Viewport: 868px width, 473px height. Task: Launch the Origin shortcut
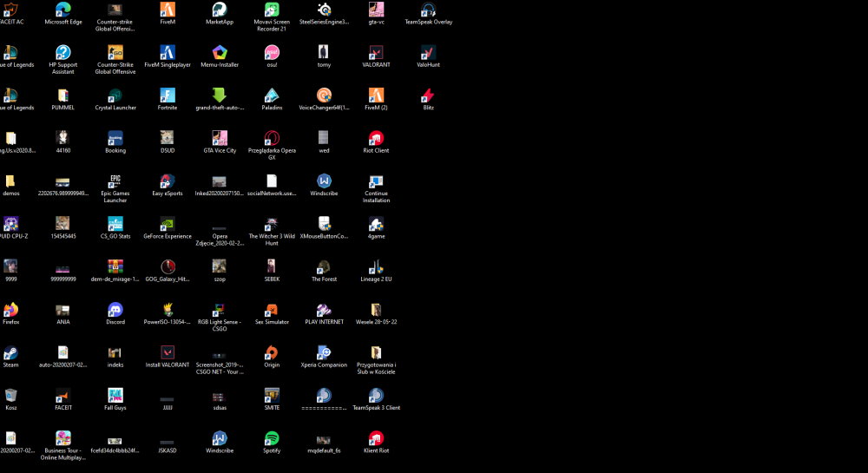[x=271, y=352]
